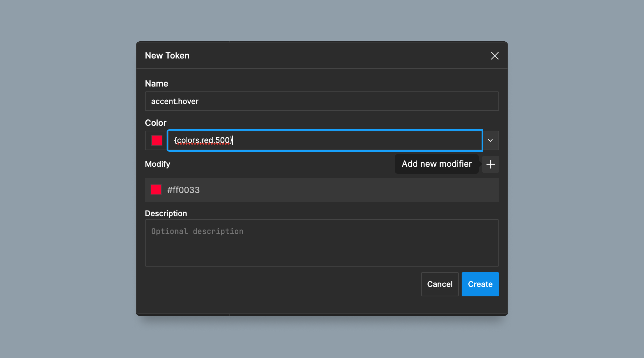644x358 pixels.
Task: Cancel the new token creation
Action: click(440, 284)
